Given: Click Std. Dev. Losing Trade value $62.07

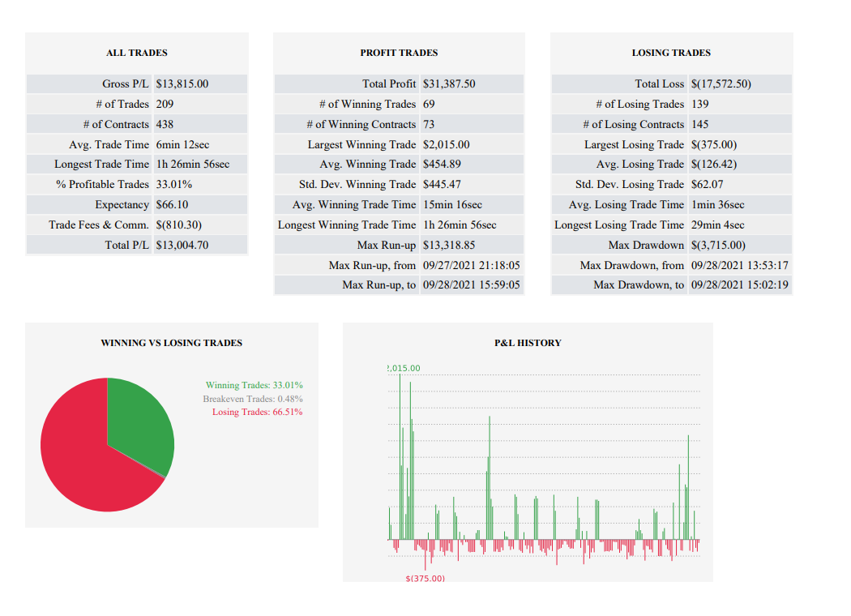Looking at the screenshot, I should [708, 184].
